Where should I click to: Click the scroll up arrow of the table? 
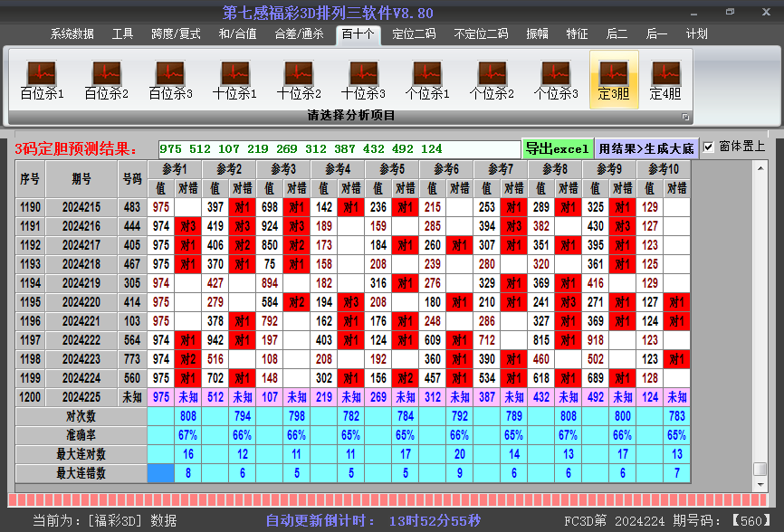[760, 168]
